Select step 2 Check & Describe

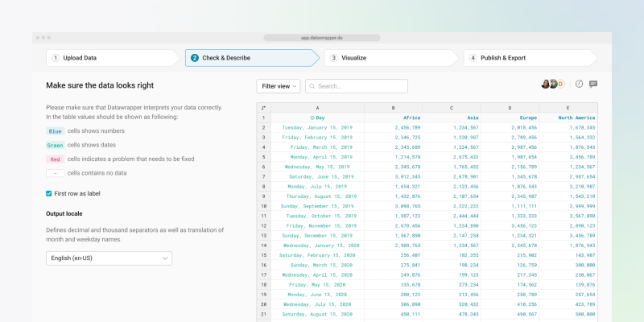[252, 58]
